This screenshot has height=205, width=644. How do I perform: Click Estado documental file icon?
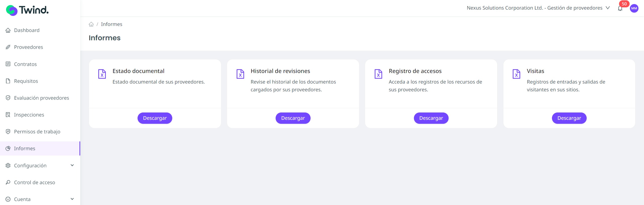click(x=102, y=74)
